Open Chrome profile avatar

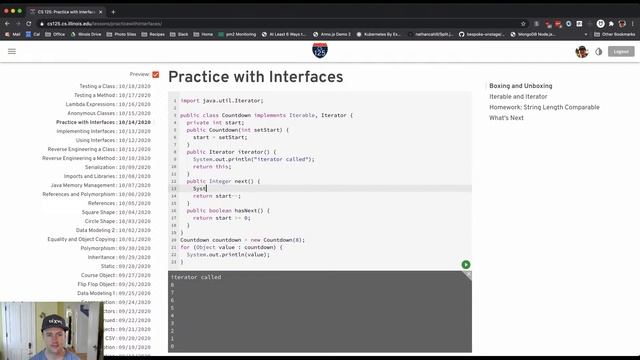click(x=622, y=24)
